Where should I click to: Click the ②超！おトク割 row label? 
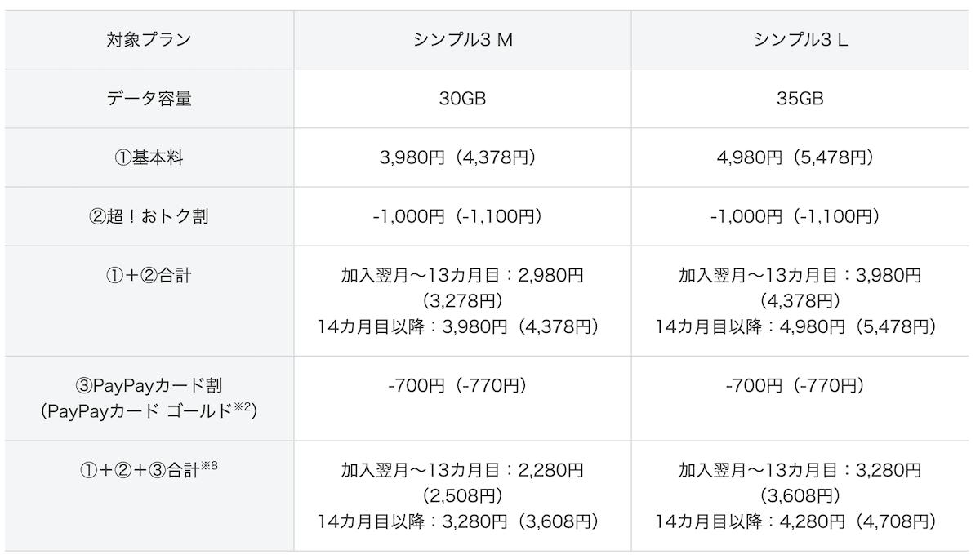[x=149, y=216]
